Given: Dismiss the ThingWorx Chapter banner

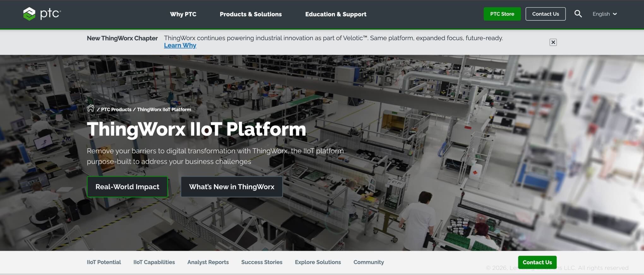Looking at the screenshot, I should pos(553,42).
